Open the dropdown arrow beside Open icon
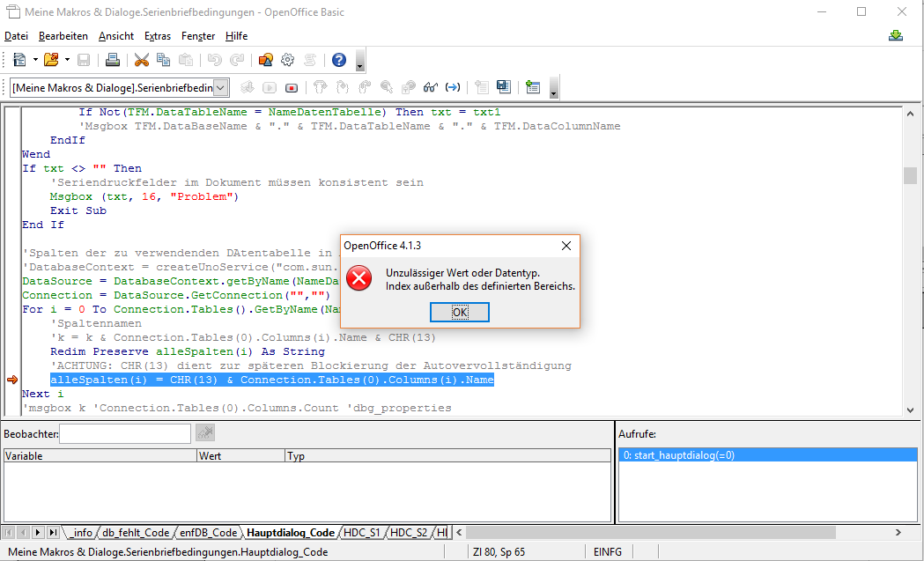Image resolution: width=924 pixels, height=561 pixels. [x=67, y=60]
